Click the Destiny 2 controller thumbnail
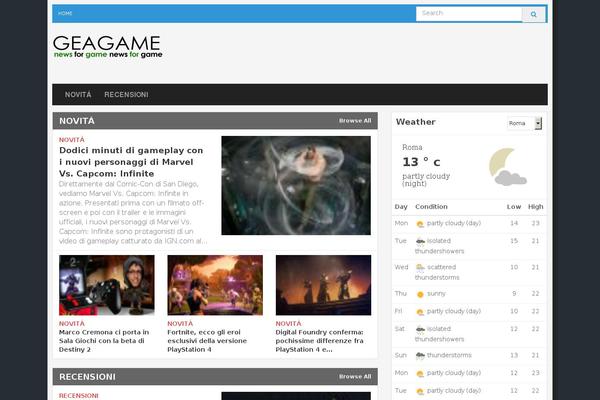 pos(107,285)
